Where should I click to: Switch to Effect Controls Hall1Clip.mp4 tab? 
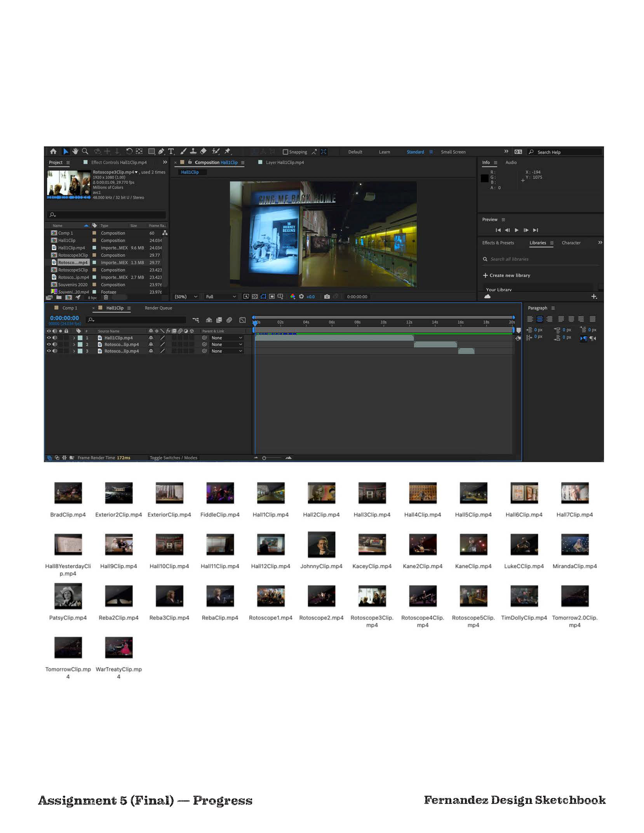coord(119,162)
